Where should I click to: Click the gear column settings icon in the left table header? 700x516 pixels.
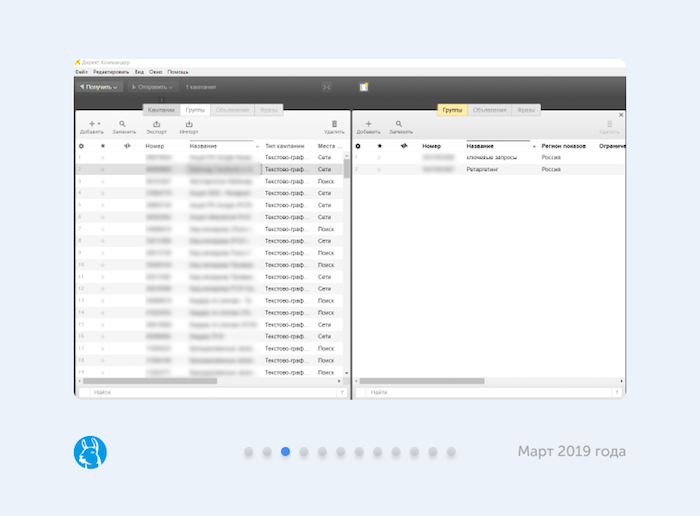coord(81,146)
